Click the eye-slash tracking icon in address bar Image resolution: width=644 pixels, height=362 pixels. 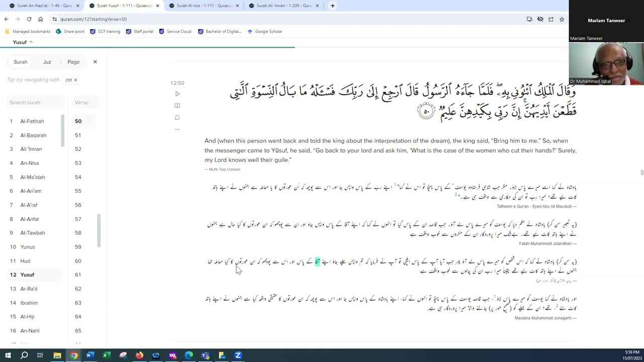click(540, 19)
